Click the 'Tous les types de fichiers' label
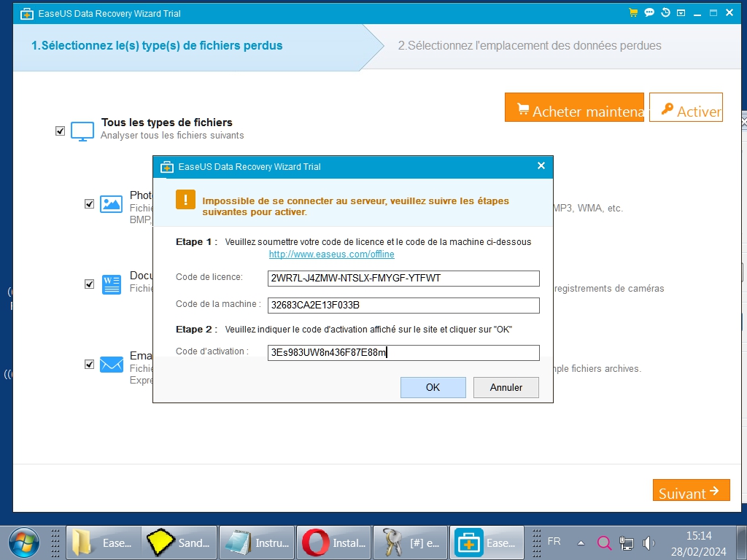 pyautogui.click(x=167, y=122)
